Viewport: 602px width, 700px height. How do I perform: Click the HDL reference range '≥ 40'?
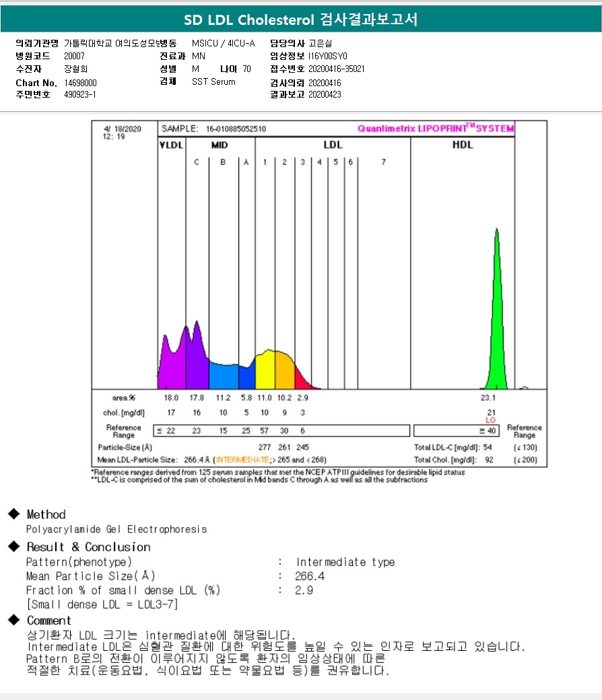[488, 431]
